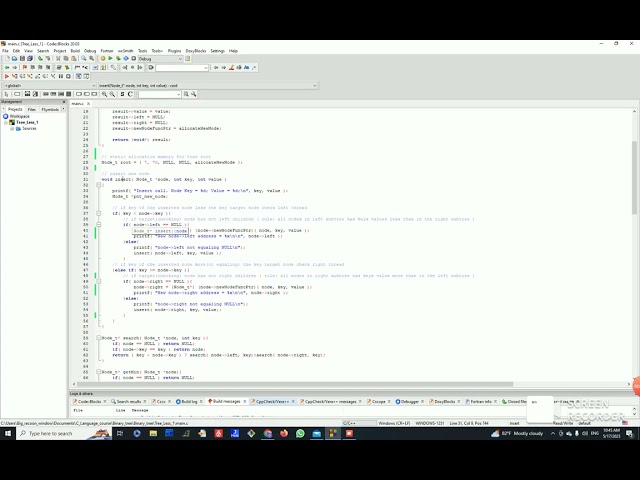Click the yellow gear Build icon

103,59
